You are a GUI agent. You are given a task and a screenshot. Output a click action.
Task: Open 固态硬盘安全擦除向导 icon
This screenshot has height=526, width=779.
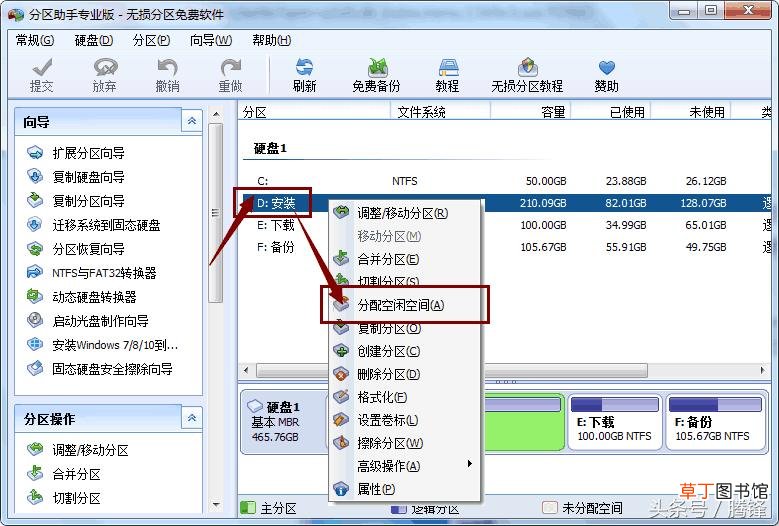point(35,369)
